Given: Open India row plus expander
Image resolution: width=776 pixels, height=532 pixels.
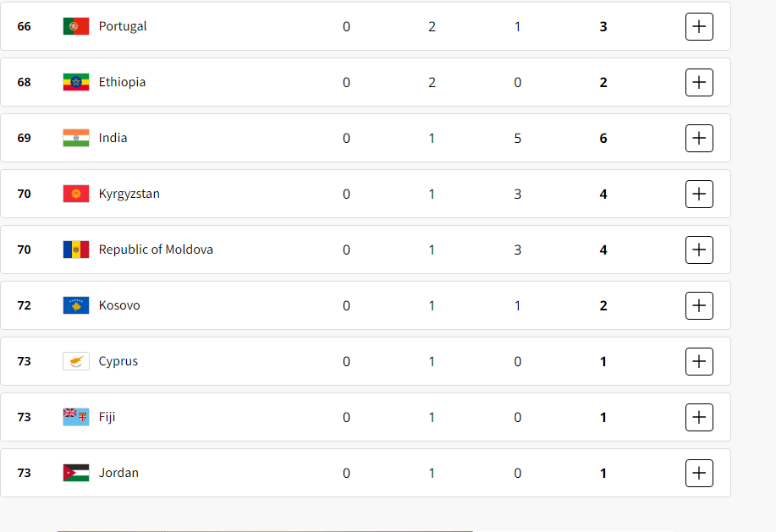Looking at the screenshot, I should [699, 138].
